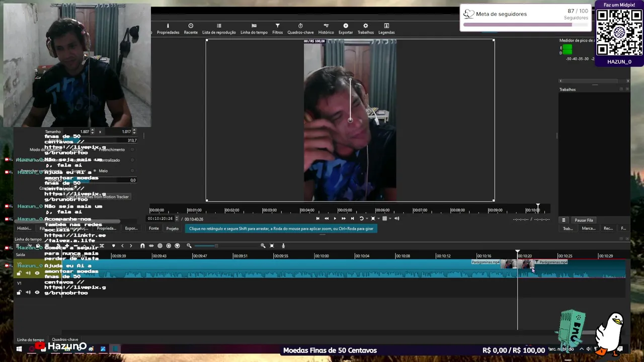The height and width of the screenshot is (362, 644).
Task: Open Quadros-chave from the toolbar
Action: (300, 29)
